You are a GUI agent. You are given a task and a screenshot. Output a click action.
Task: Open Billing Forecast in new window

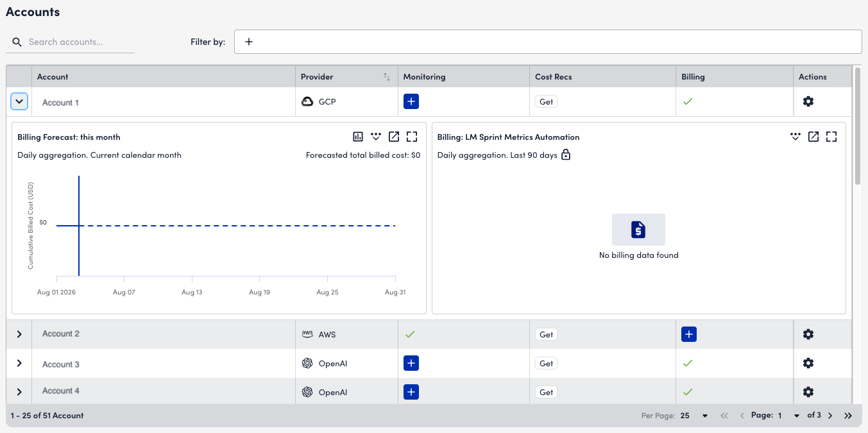[394, 137]
